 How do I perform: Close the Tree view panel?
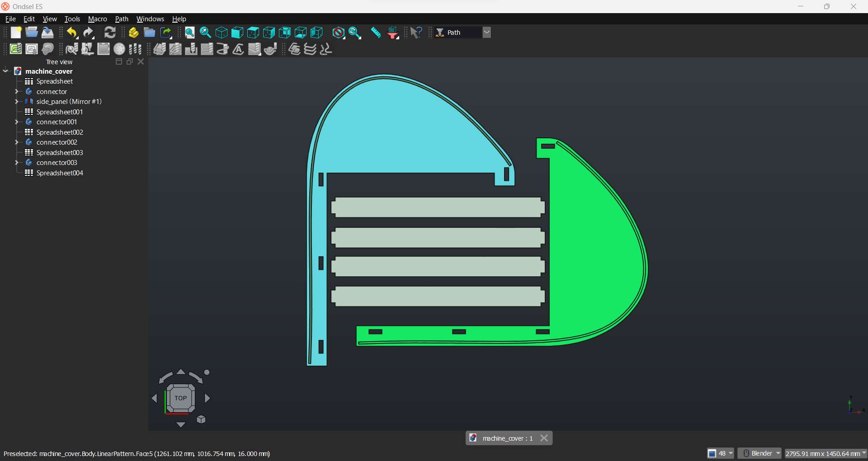point(141,62)
